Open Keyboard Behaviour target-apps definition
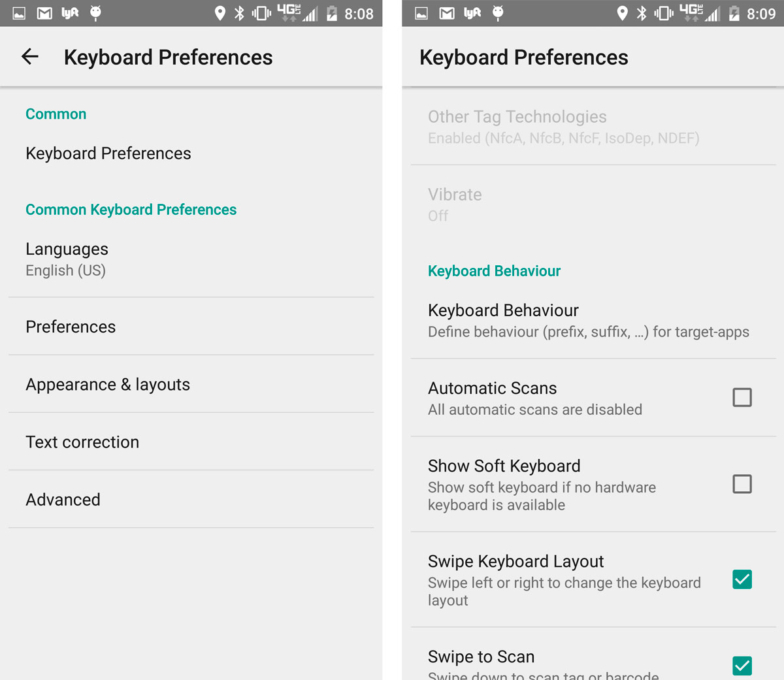This screenshot has width=784, height=680. [x=588, y=320]
